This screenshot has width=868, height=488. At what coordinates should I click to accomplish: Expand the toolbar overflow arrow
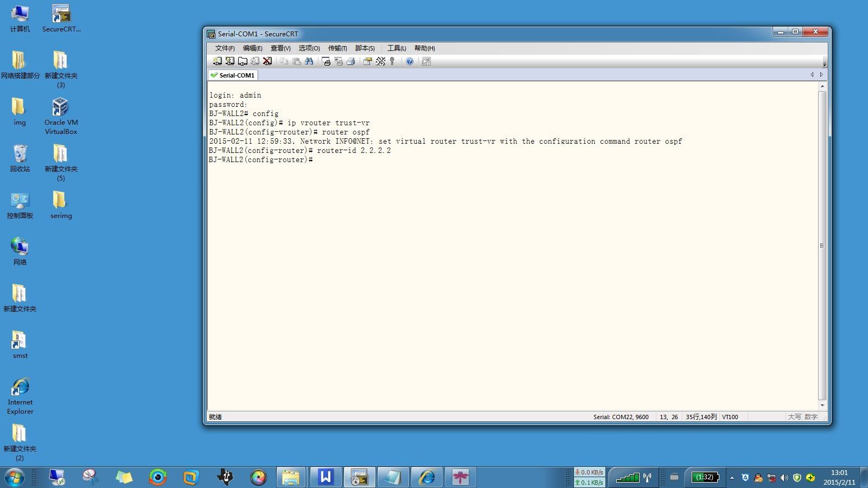click(x=824, y=64)
